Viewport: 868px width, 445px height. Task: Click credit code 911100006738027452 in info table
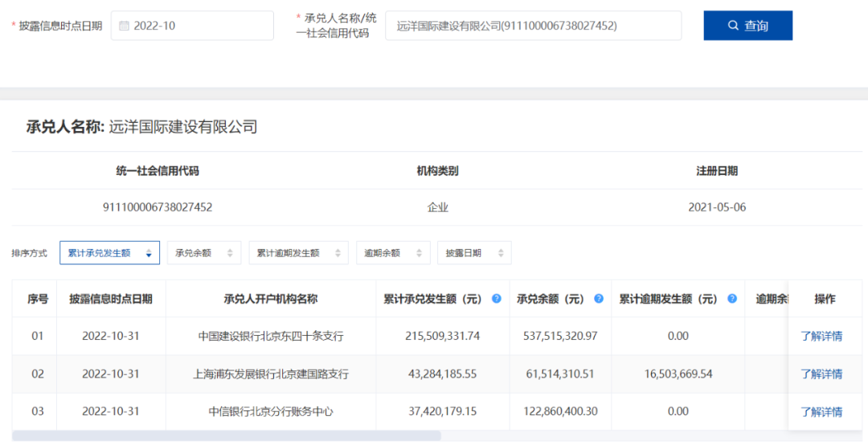158,207
